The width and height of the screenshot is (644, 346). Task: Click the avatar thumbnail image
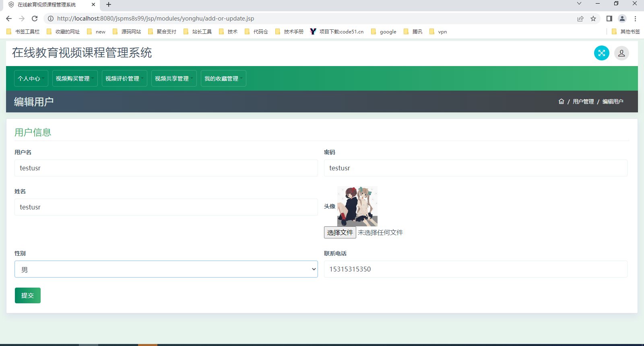[357, 206]
